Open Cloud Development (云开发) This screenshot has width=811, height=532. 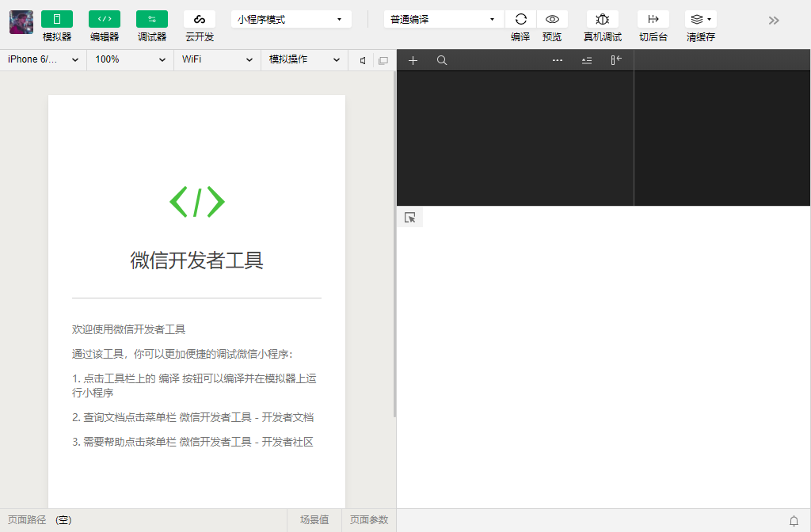(200, 19)
